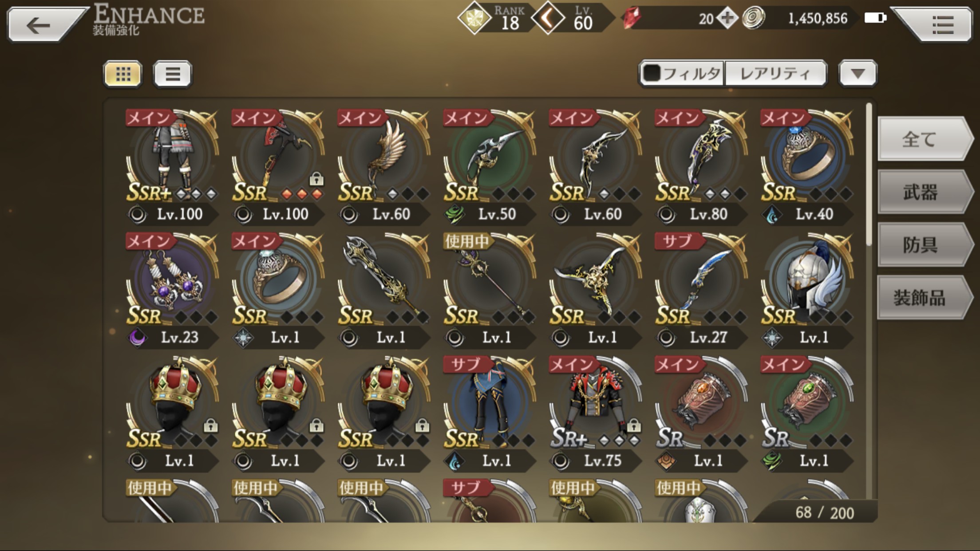Switch to list view layout
This screenshot has height=551, width=980.
172,74
